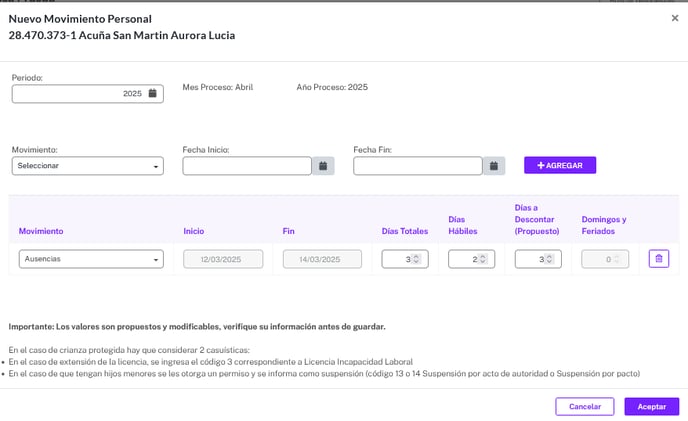Open the Ausencias movement dropdown in table
Image resolution: width=688 pixels, height=421 pixels.
pos(91,259)
